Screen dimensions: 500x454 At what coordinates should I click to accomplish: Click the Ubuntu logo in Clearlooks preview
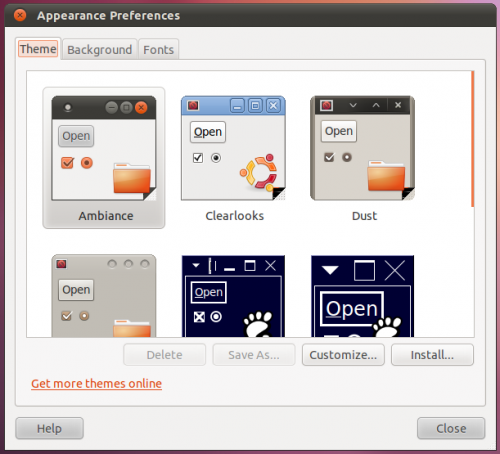(x=259, y=171)
